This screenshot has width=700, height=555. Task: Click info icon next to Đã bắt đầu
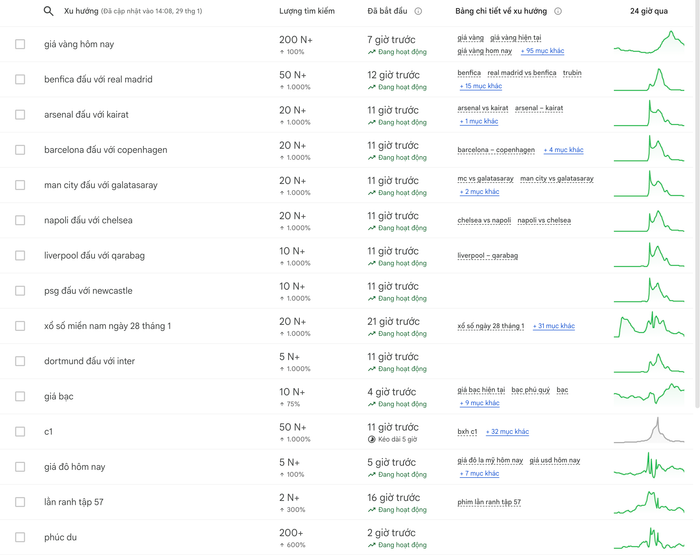coord(418,11)
